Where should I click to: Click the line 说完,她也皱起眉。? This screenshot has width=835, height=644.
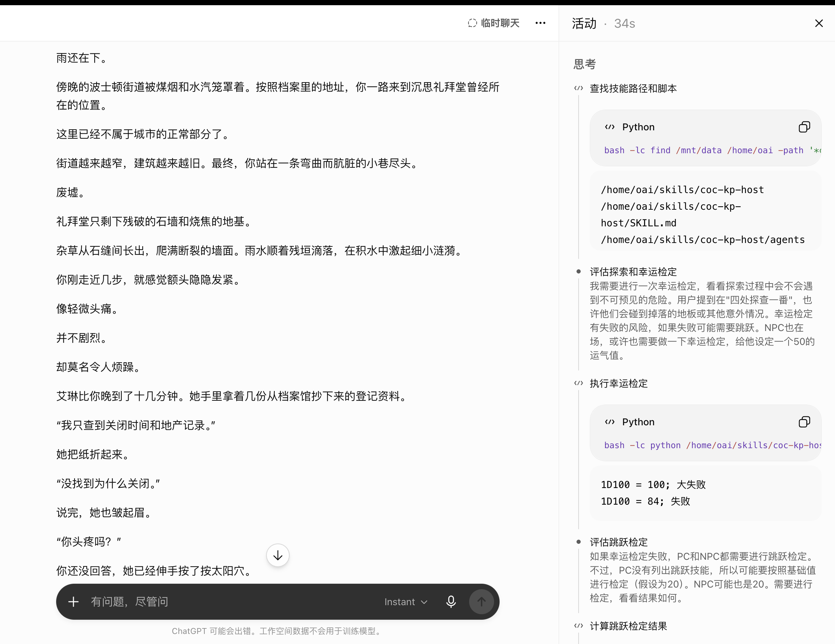click(104, 512)
